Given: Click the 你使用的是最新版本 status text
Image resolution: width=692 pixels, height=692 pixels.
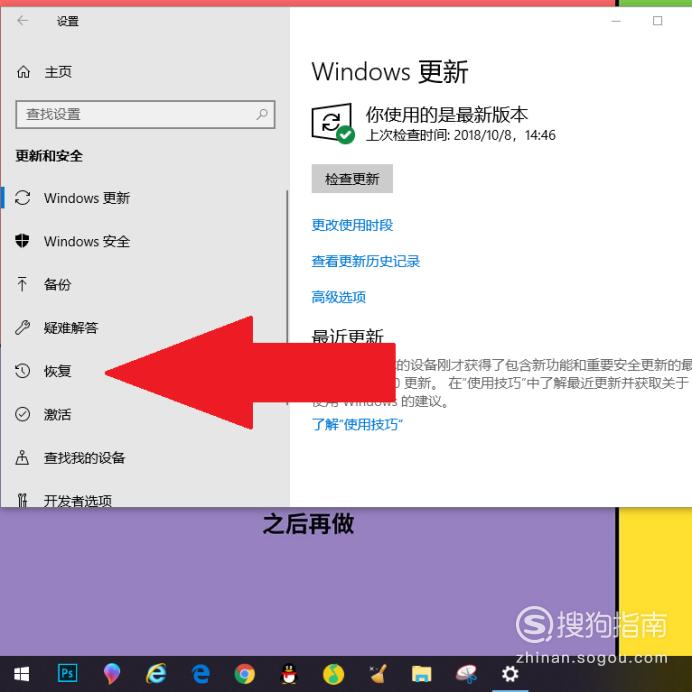Looking at the screenshot, I should [447, 114].
